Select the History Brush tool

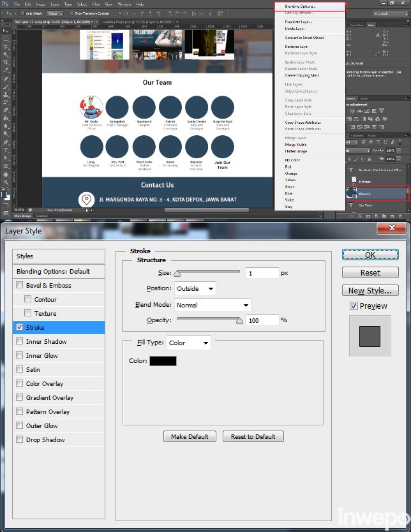pos(6,102)
